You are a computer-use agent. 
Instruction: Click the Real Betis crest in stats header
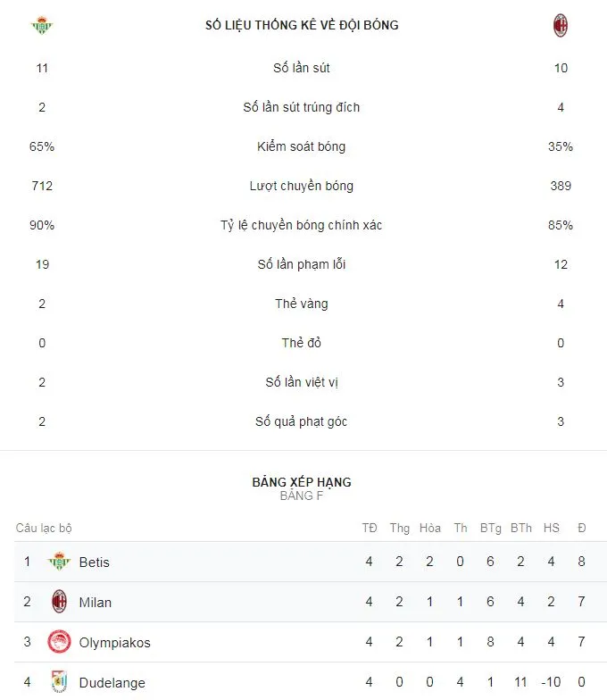(42, 26)
